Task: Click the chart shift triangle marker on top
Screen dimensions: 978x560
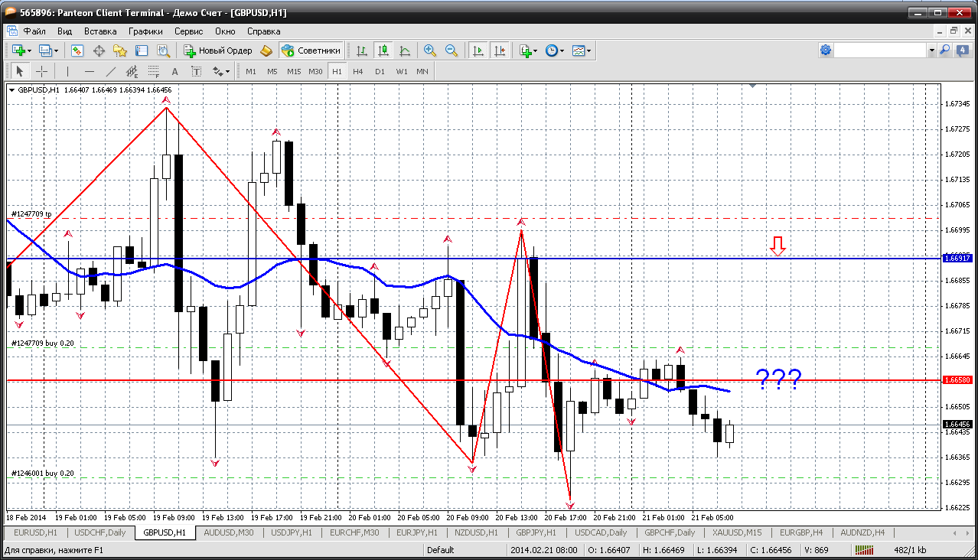Action: pos(753,86)
